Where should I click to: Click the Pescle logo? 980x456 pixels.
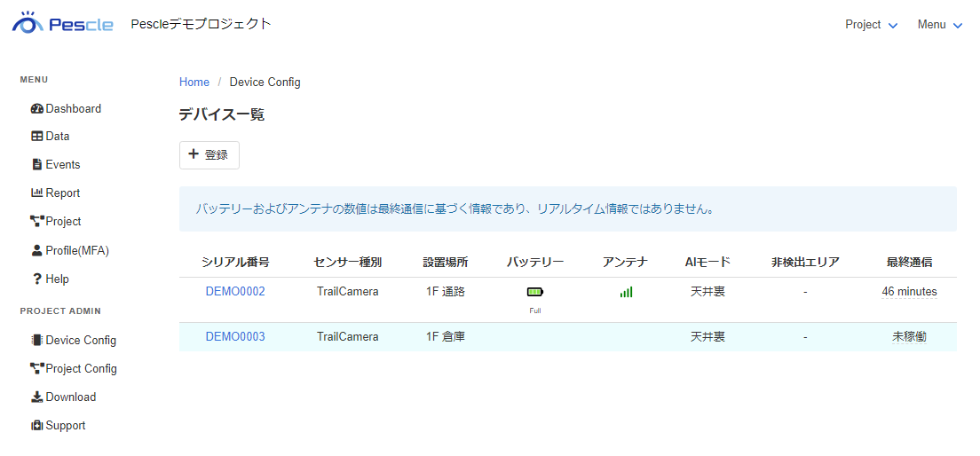click(63, 23)
